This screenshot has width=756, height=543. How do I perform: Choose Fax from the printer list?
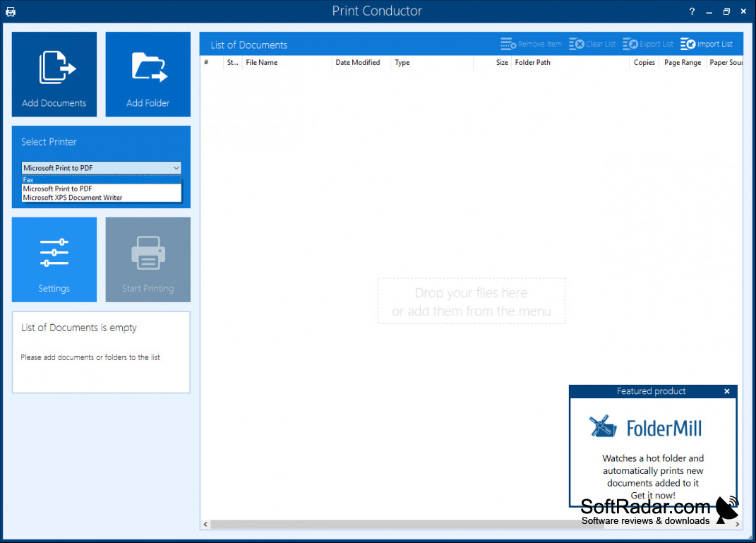click(x=101, y=180)
